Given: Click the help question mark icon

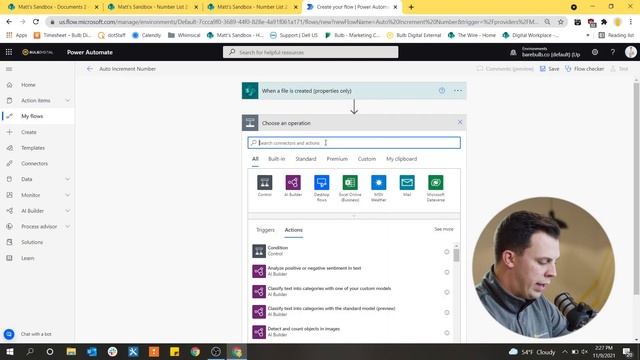Looking at the screenshot, I should (613, 52).
